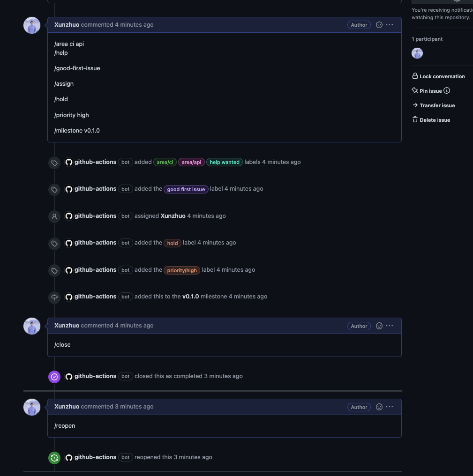Transfer the issue via the arrow icon
Screen dimensions: 473x476
point(415,105)
